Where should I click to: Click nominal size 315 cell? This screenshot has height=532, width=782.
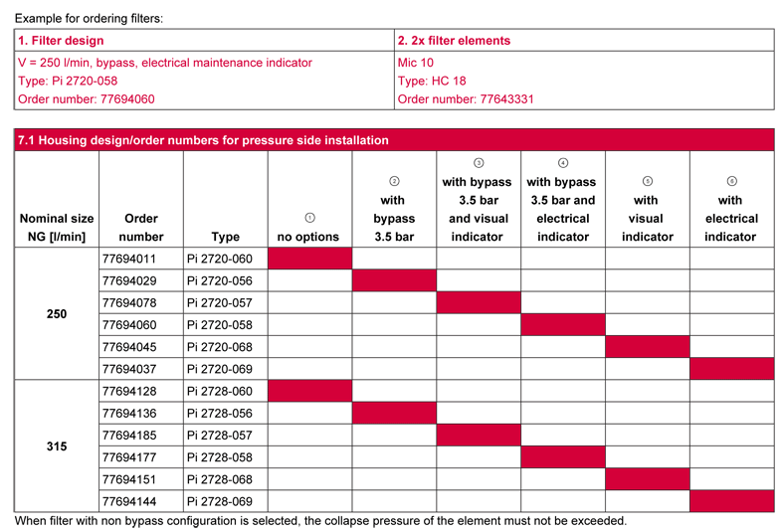tap(57, 445)
